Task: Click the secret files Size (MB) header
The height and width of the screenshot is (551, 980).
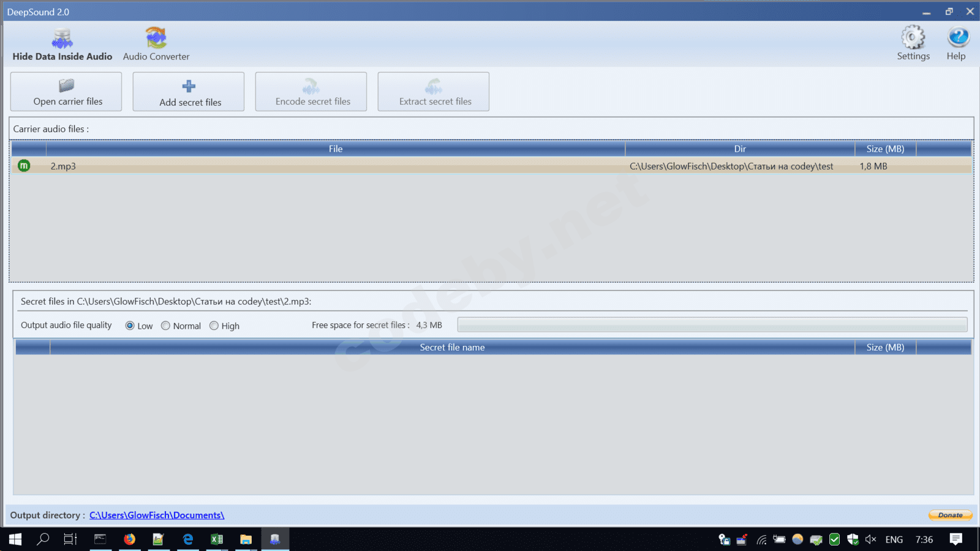Action: [x=886, y=348]
